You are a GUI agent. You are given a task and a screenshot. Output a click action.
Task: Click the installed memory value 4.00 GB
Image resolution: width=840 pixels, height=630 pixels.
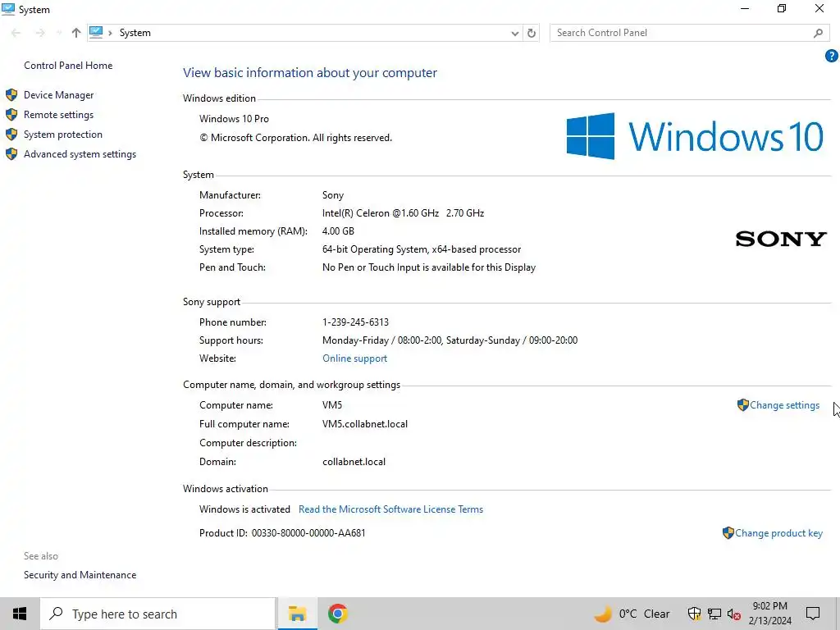(x=338, y=231)
